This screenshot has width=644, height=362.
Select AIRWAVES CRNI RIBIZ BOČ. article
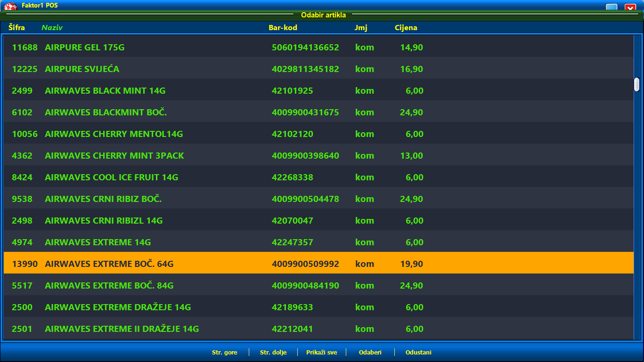tap(103, 199)
